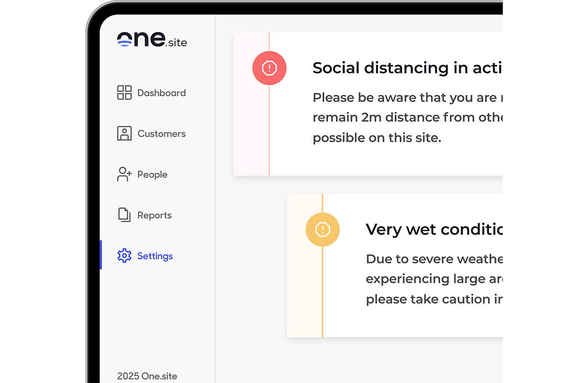Image resolution: width=588 pixels, height=383 pixels.
Task: Click the yellow warning icon on wet conditions notice
Action: [322, 229]
